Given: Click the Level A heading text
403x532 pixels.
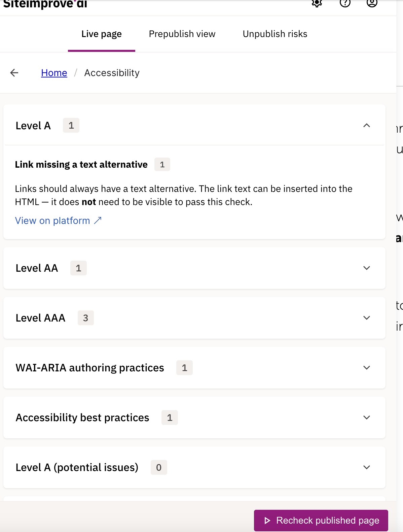Looking at the screenshot, I should point(33,126).
